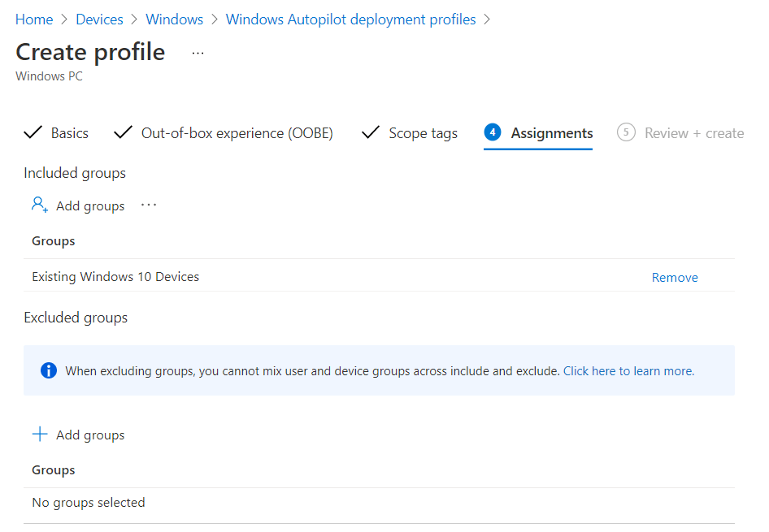This screenshot has width=769, height=532.
Task: Click the info icon in the exclusion warning banner
Action: point(48,370)
